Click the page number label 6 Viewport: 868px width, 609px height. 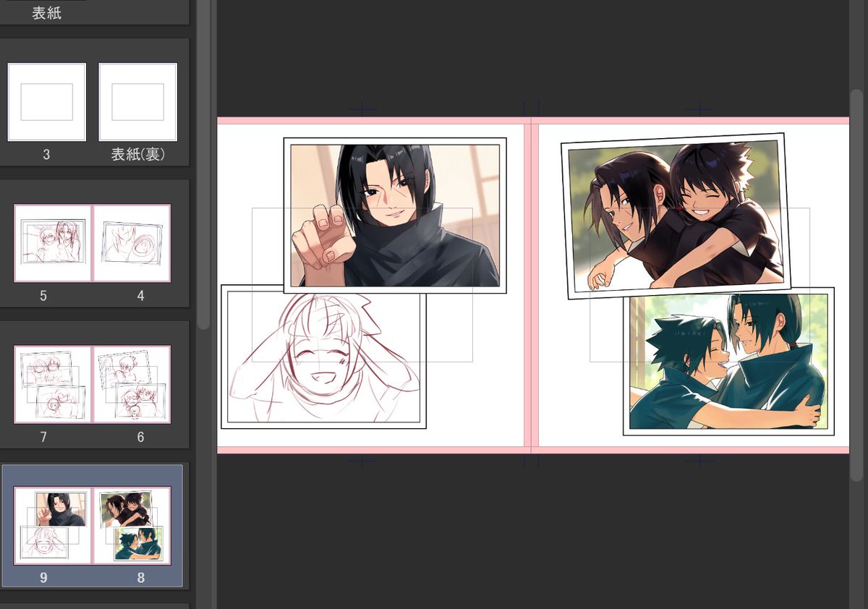[x=140, y=437]
